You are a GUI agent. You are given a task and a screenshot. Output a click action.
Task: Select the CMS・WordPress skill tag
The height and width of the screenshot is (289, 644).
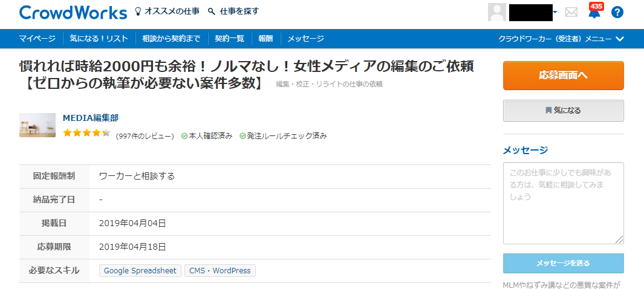pyautogui.click(x=220, y=270)
